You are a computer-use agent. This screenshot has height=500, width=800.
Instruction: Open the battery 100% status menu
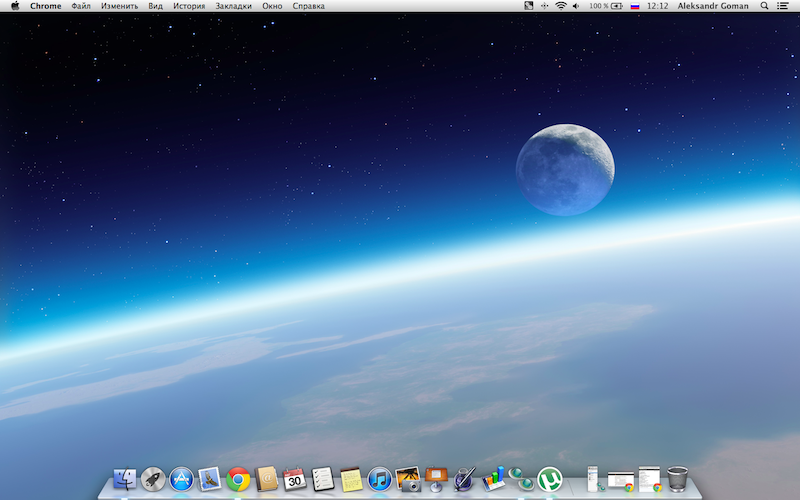(605, 6)
